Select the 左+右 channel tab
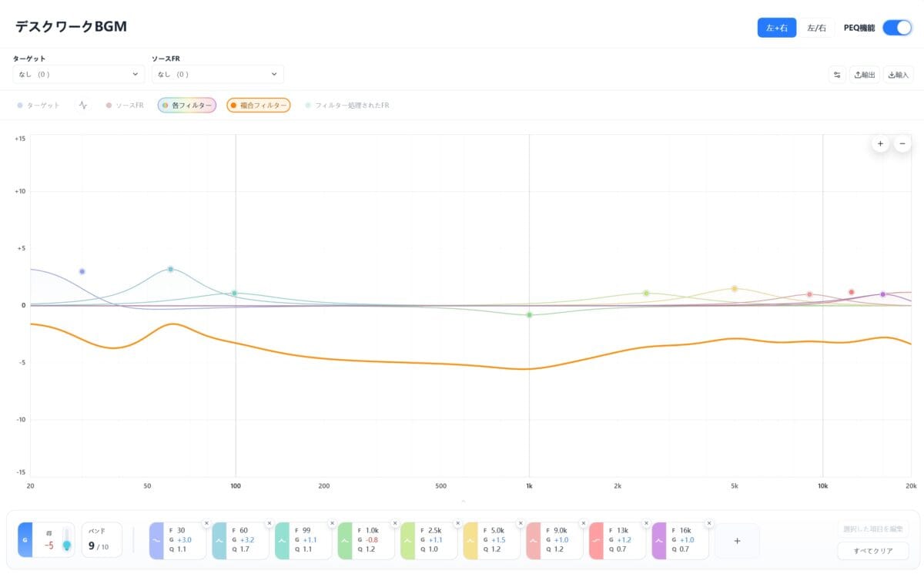The height and width of the screenshot is (574, 924). [x=777, y=28]
